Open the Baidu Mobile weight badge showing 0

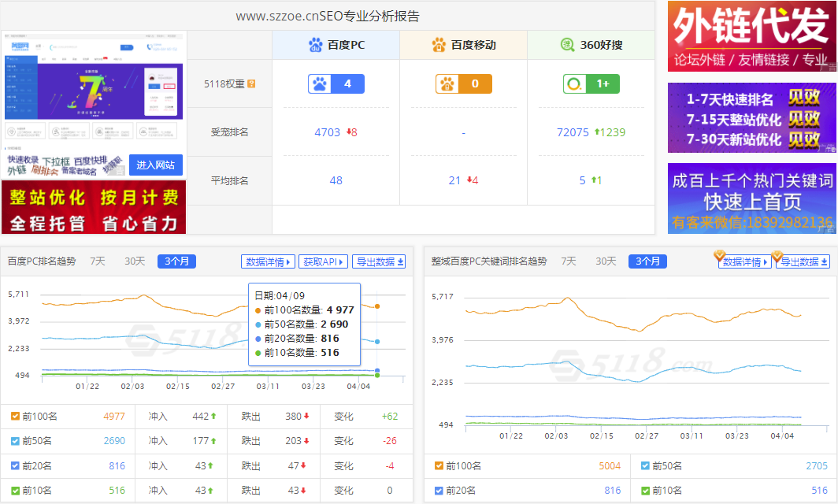(x=463, y=83)
